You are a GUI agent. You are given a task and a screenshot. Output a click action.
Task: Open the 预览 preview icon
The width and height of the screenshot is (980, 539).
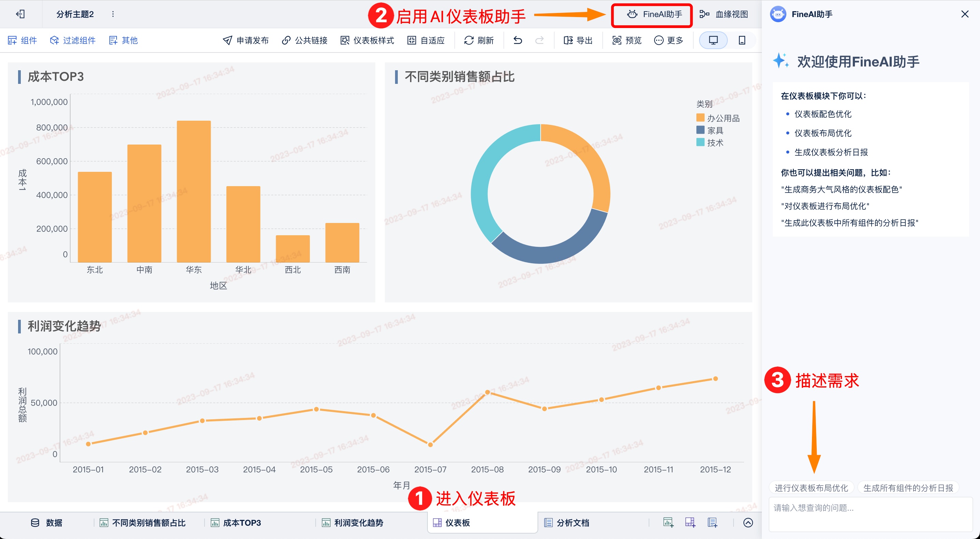tap(627, 40)
